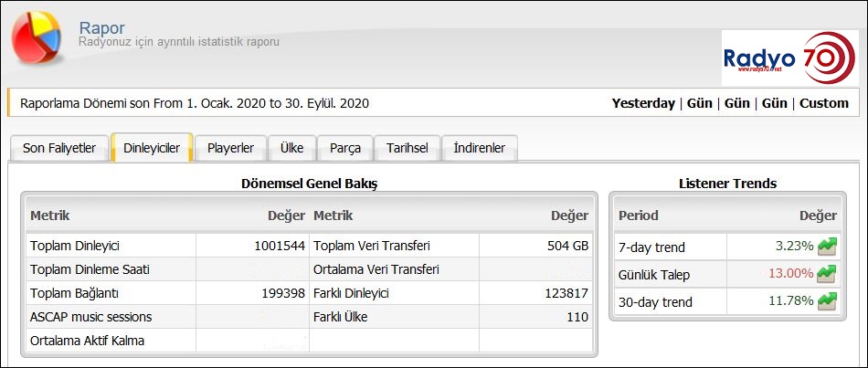Click the Farklı Dinleyici value 123817
Image resolution: width=868 pixels, height=368 pixels.
click(564, 294)
